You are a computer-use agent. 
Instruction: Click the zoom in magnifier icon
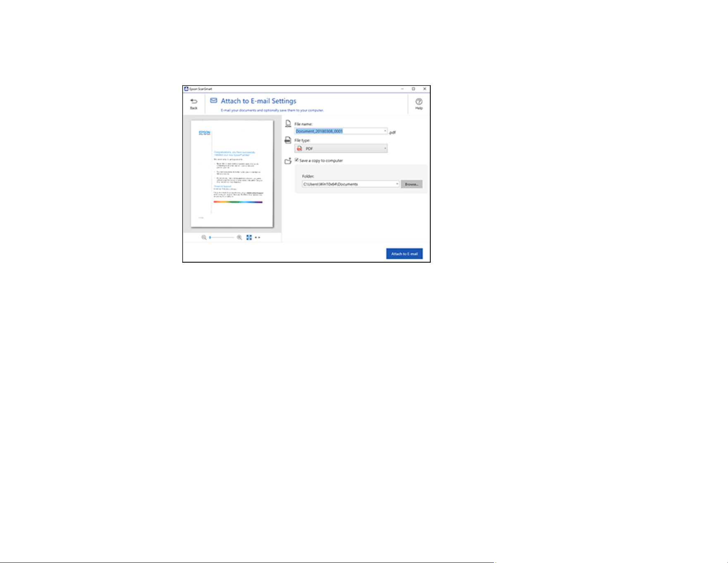pos(239,237)
